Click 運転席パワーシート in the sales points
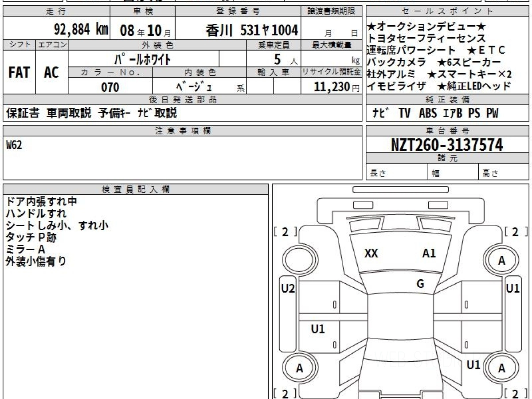This screenshot has height=399, width=532. (x=411, y=51)
